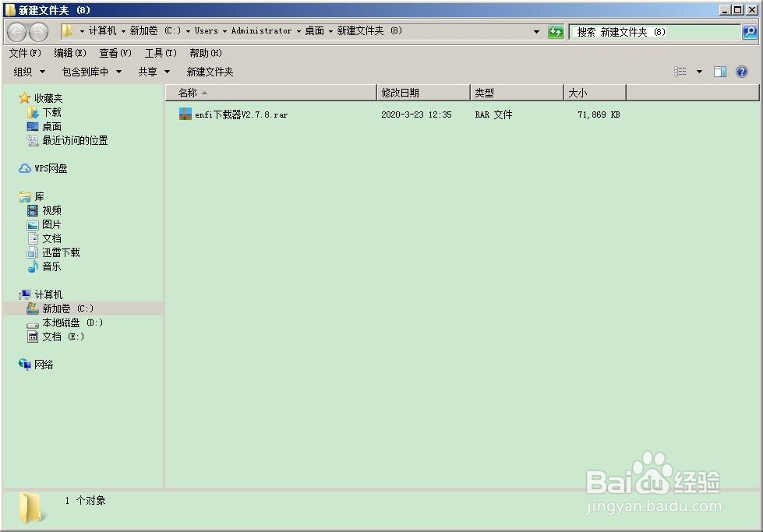Click the green refresh icon beside address bar
763x532 pixels.
click(x=555, y=32)
